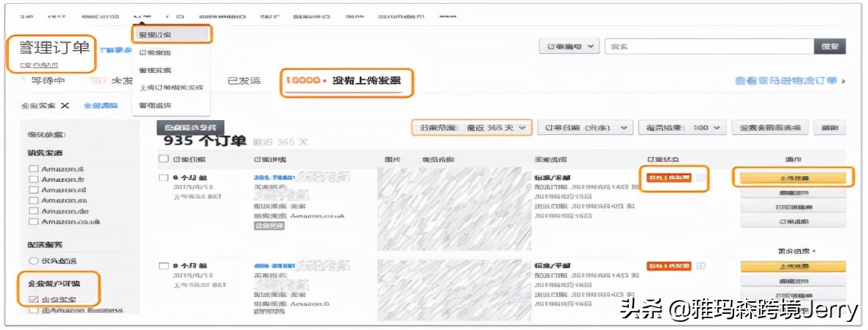Click the underlined link below 管理订单 heading

point(38,66)
